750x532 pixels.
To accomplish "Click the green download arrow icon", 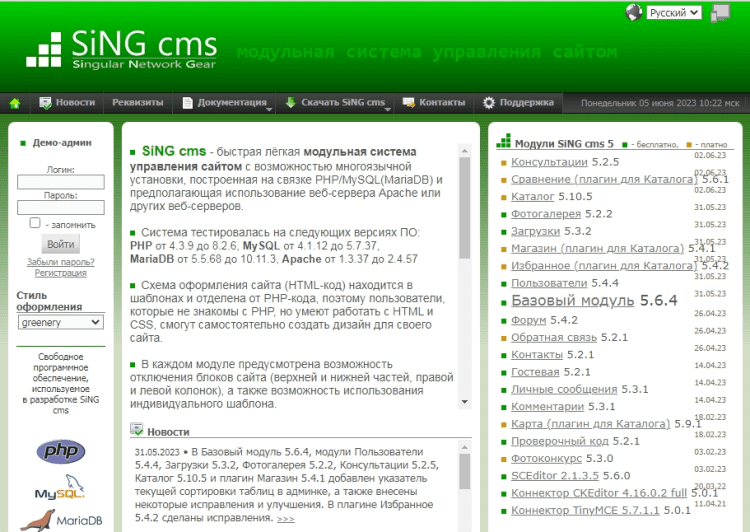I will pos(290,102).
